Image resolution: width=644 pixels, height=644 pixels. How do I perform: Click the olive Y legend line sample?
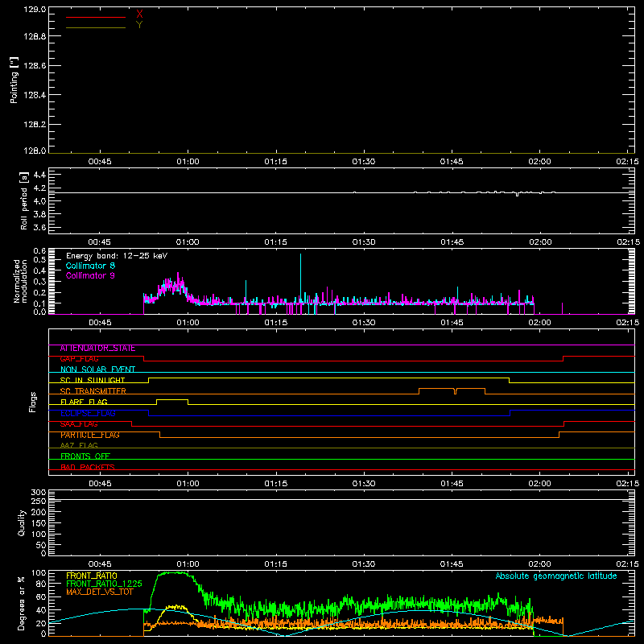click(x=96, y=27)
